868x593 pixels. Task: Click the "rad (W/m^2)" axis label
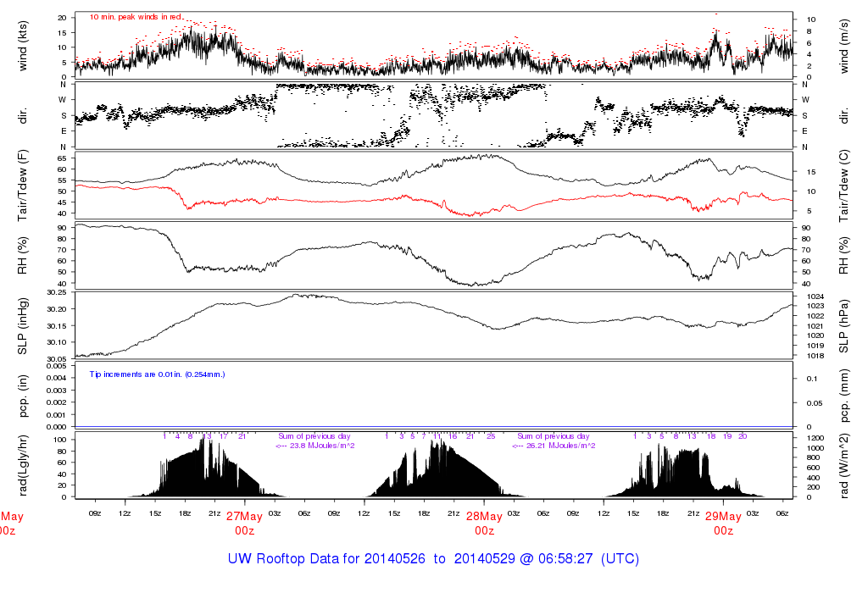pyautogui.click(x=844, y=466)
